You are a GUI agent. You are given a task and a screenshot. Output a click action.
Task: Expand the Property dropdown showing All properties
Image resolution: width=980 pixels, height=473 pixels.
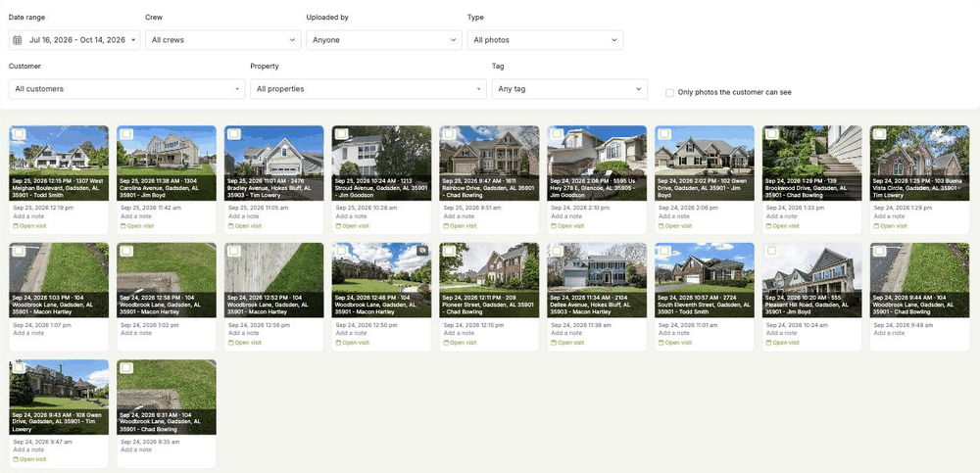(x=368, y=89)
